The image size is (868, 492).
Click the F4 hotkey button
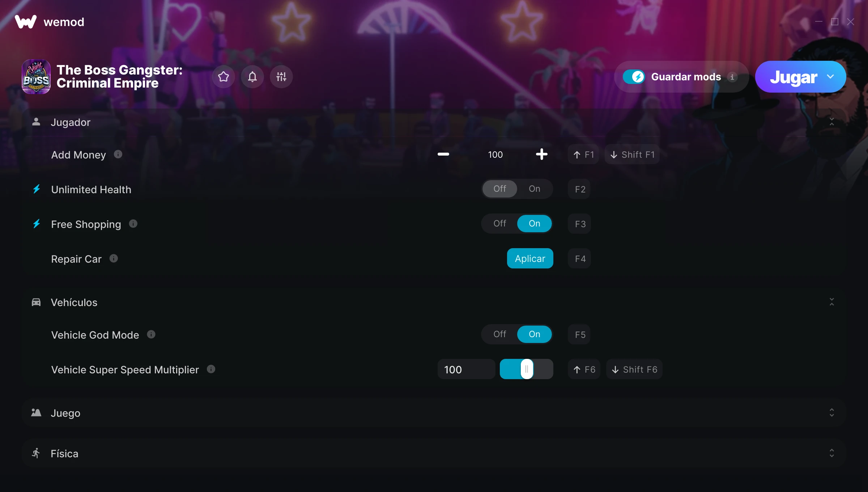click(x=579, y=258)
